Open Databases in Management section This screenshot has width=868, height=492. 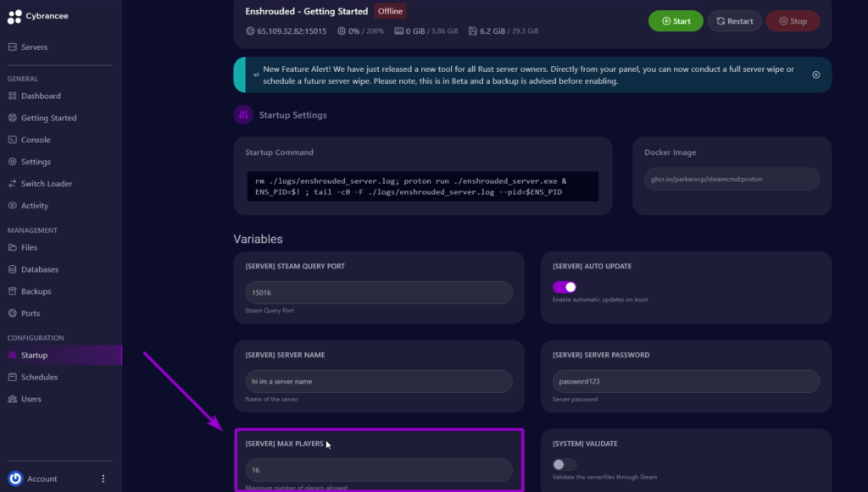tap(40, 269)
